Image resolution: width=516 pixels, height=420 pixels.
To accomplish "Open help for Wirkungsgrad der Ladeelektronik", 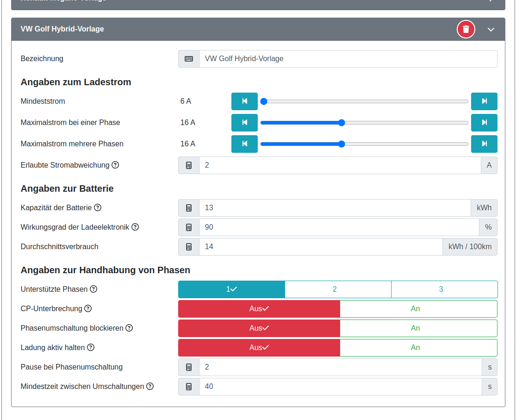I will [x=135, y=227].
